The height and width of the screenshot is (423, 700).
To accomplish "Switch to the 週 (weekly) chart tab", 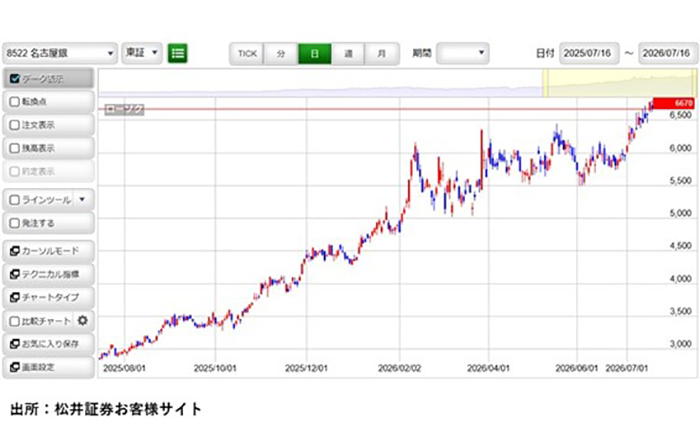I will [348, 54].
